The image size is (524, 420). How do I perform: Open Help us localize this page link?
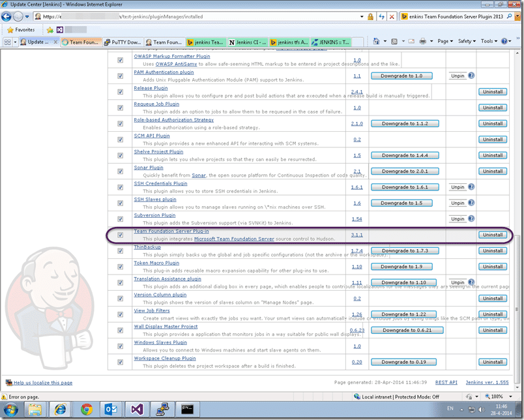point(43,383)
